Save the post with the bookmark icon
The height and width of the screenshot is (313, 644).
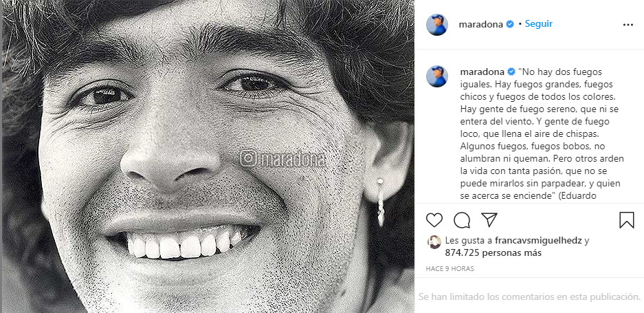click(x=627, y=220)
